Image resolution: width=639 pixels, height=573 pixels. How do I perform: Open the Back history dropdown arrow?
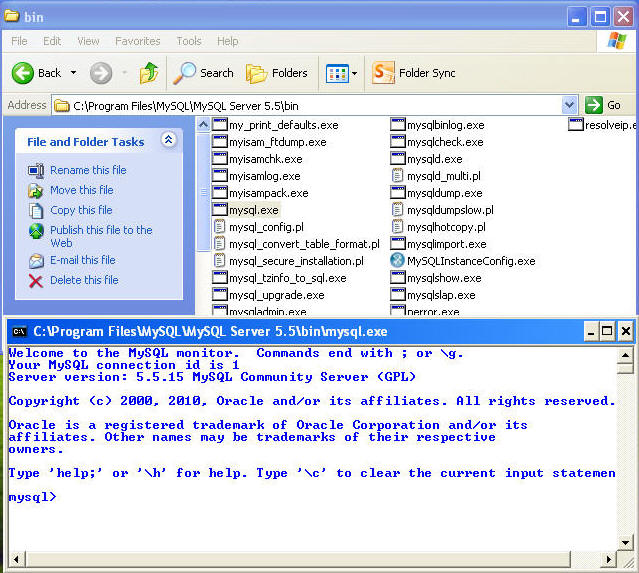[73, 73]
